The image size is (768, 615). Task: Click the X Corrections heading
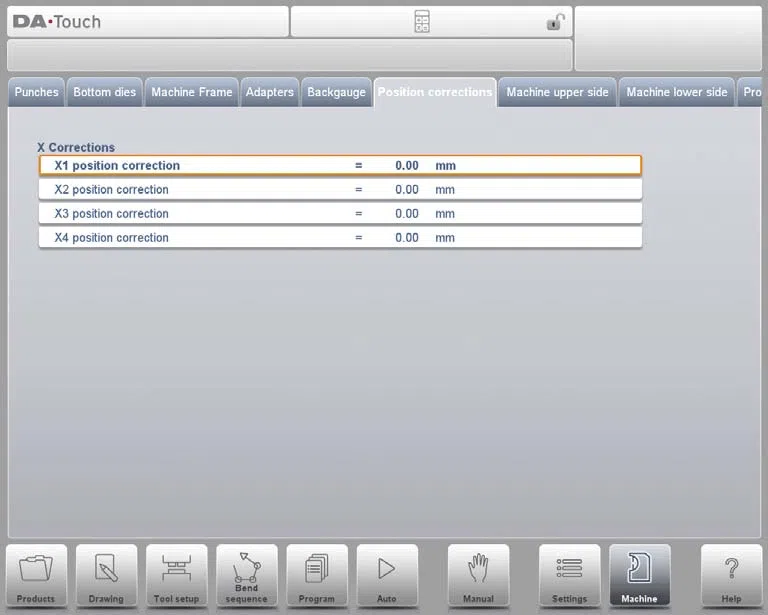coord(76,147)
